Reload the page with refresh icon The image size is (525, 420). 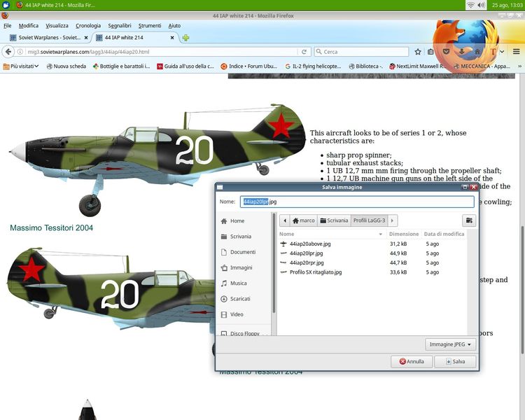point(304,52)
